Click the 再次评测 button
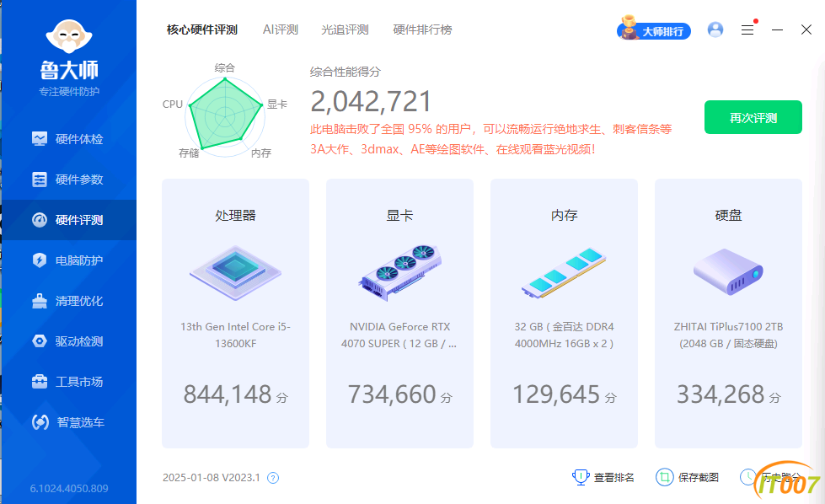825x504 pixels. [753, 117]
